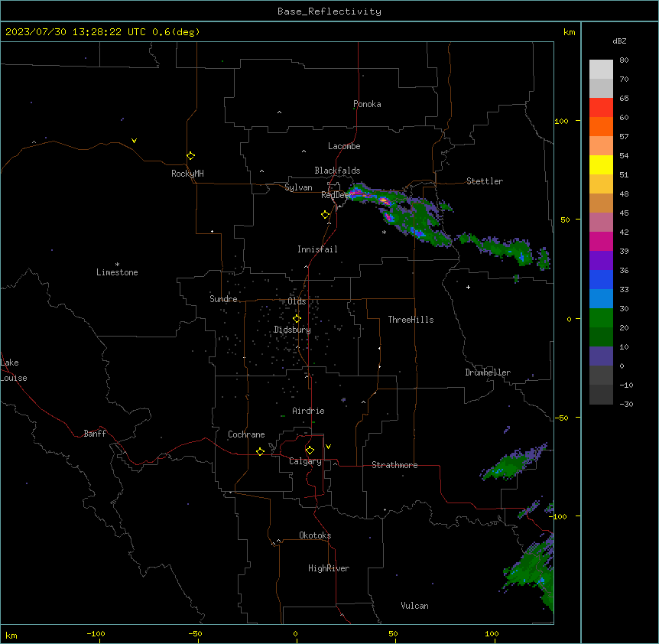Click the ThreeHills label
The height and width of the screenshot is (644, 659).
click(411, 320)
